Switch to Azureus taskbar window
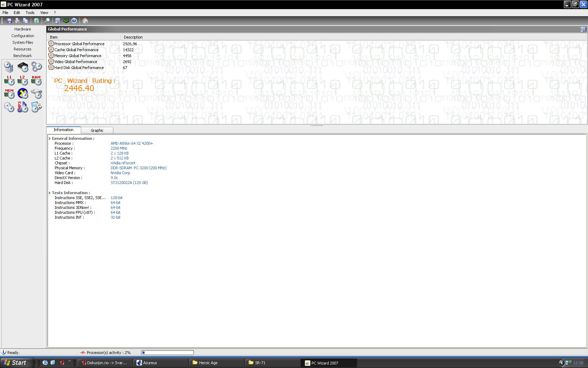588x368 pixels. point(161,363)
